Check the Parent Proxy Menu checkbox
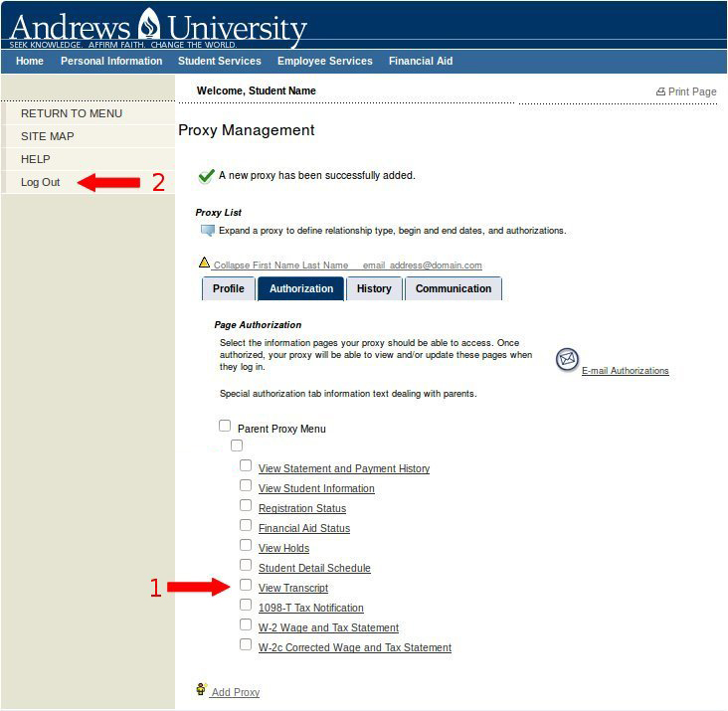This screenshot has height=711, width=728. [225, 426]
